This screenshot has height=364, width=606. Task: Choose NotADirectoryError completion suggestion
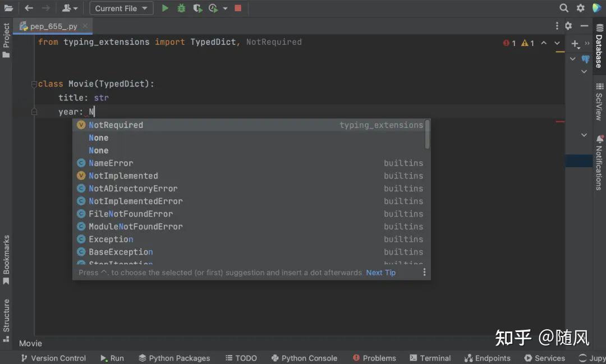click(x=250, y=188)
